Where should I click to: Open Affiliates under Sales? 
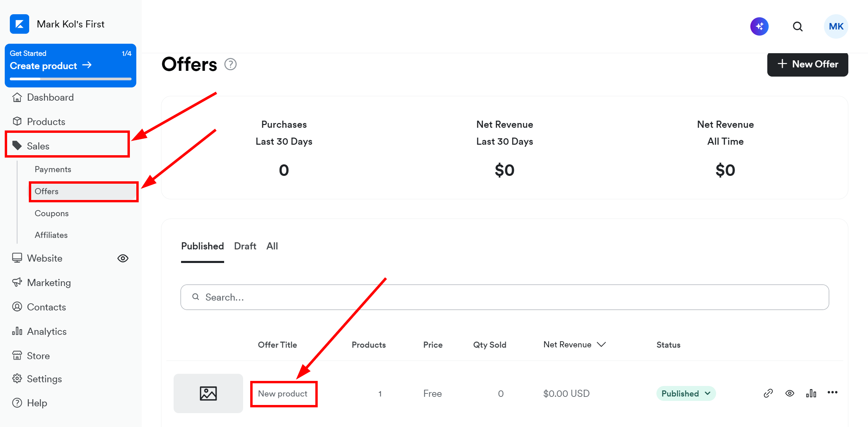click(x=51, y=235)
